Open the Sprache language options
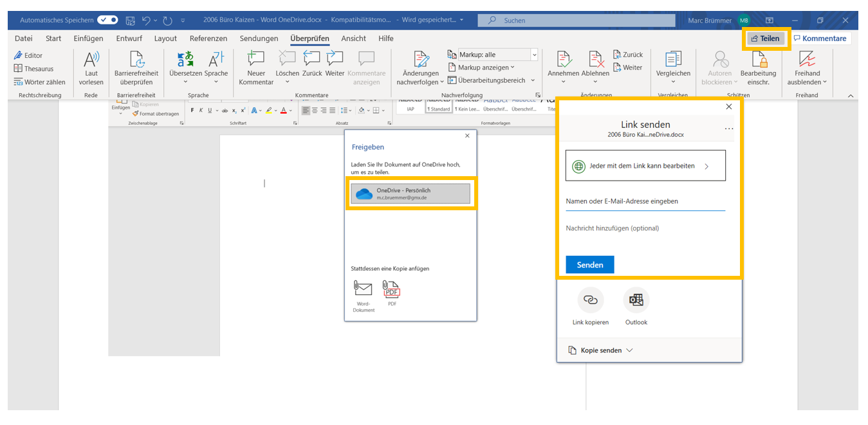Image resolution: width=868 pixels, height=425 pixels. tap(216, 68)
